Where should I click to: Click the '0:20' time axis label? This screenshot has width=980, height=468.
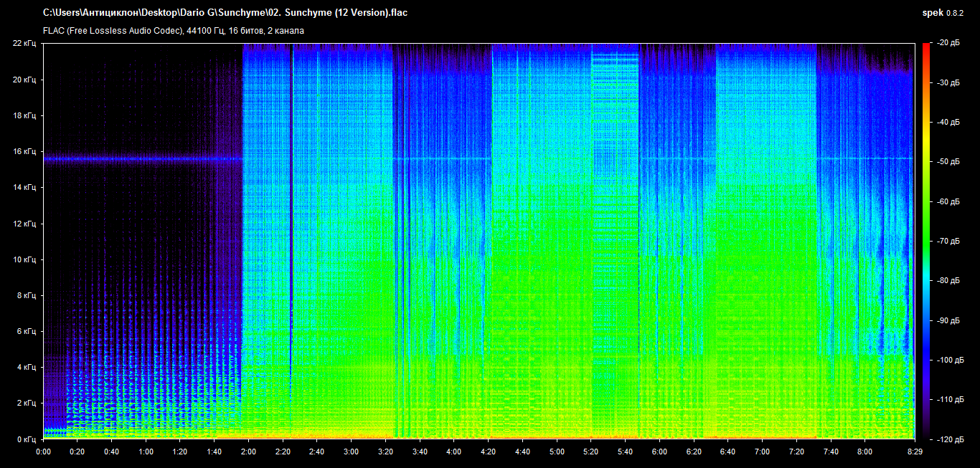tap(77, 452)
